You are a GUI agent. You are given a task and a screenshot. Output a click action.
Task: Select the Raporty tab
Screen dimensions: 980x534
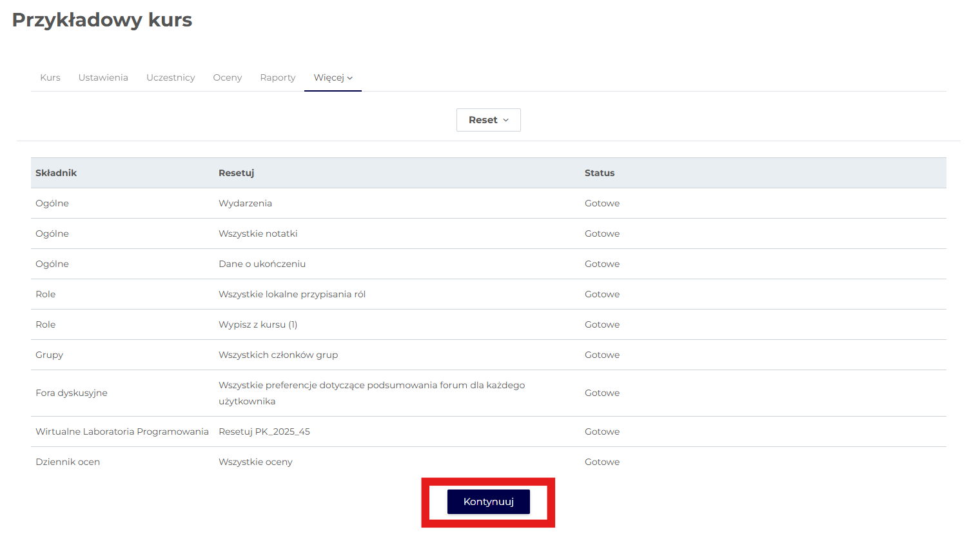pyautogui.click(x=278, y=77)
